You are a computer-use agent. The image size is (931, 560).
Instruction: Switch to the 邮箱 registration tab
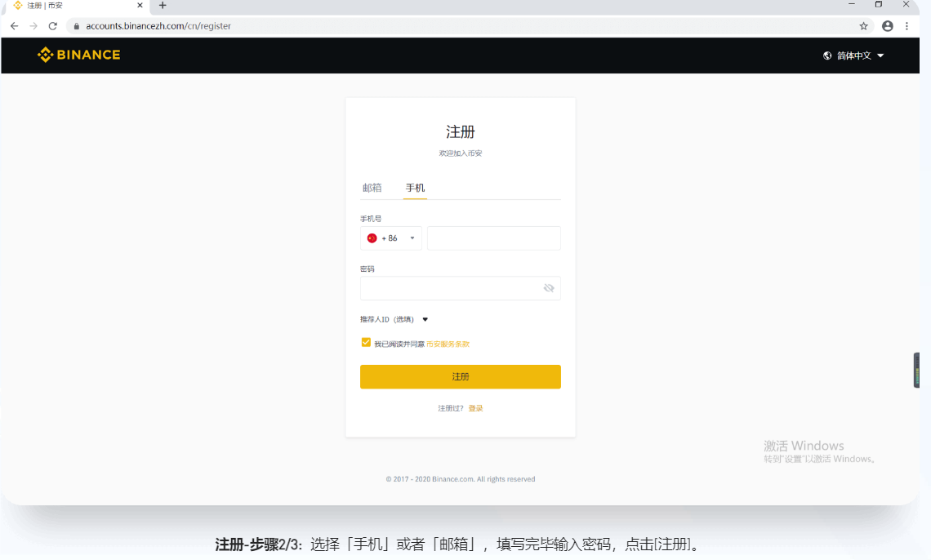coord(372,188)
